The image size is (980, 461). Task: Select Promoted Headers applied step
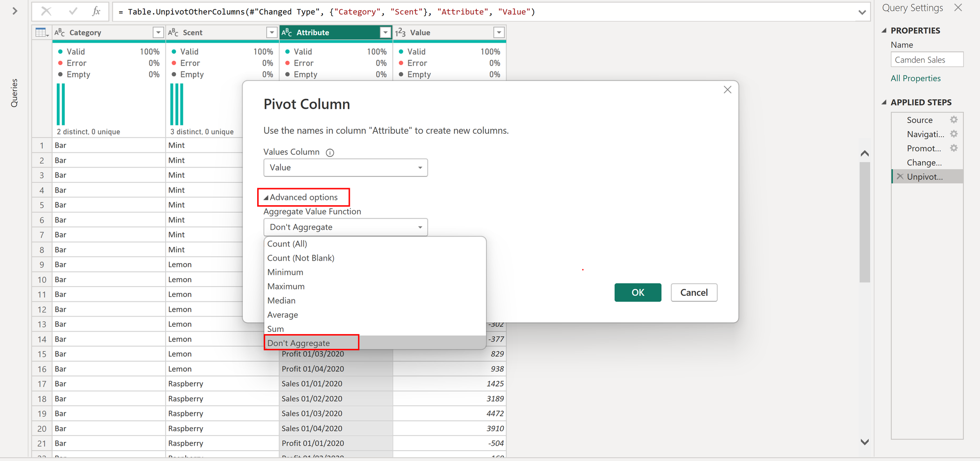point(924,148)
